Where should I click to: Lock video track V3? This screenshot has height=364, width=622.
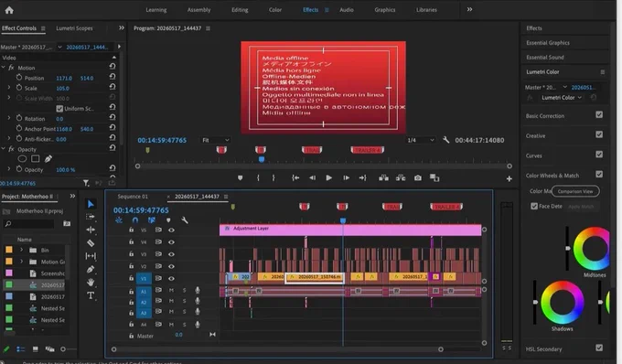(132, 253)
